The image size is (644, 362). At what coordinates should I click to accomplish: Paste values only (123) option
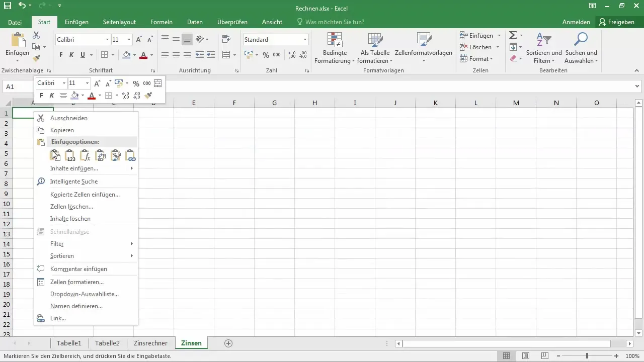pyautogui.click(x=70, y=155)
